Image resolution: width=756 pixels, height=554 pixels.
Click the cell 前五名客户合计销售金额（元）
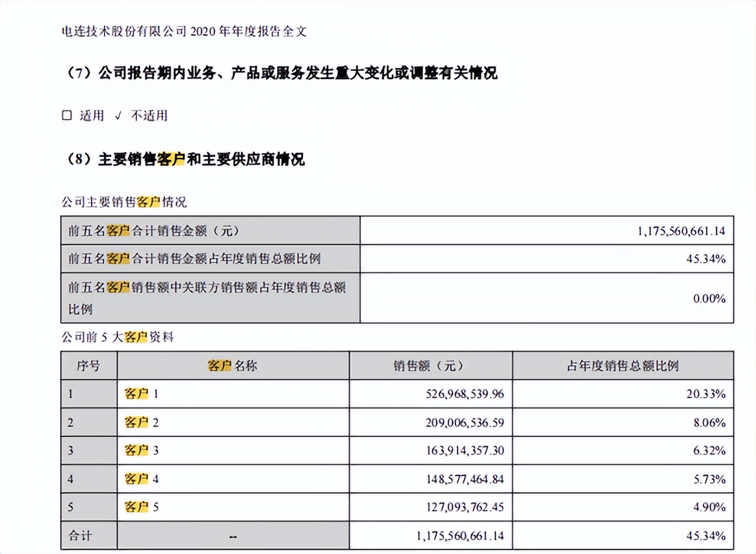(210, 231)
